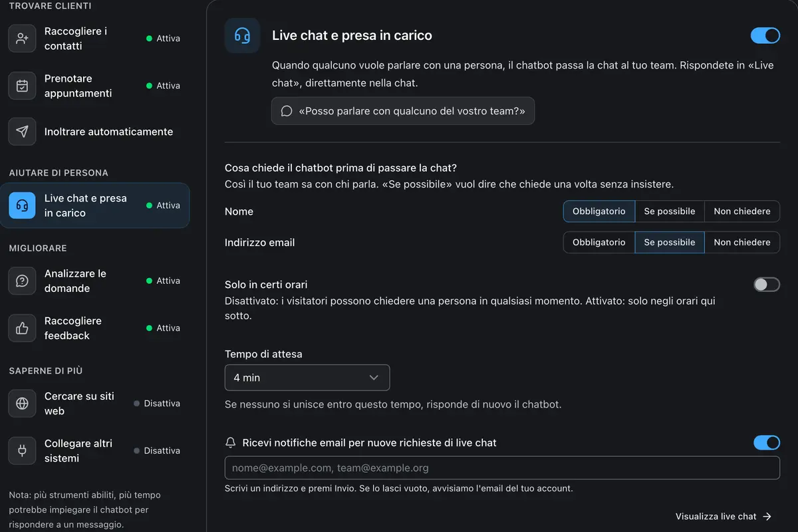798x532 pixels.
Task: Click the Live chat e presa in carico heading
Action: (352, 36)
